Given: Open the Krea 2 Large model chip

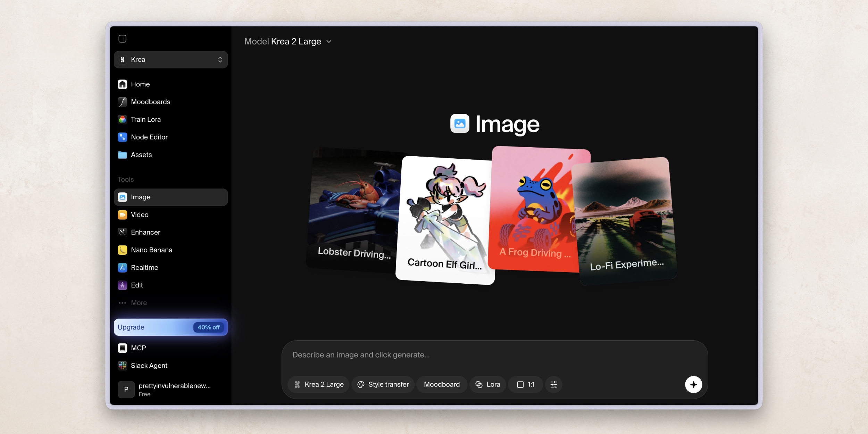Looking at the screenshot, I should (318, 385).
